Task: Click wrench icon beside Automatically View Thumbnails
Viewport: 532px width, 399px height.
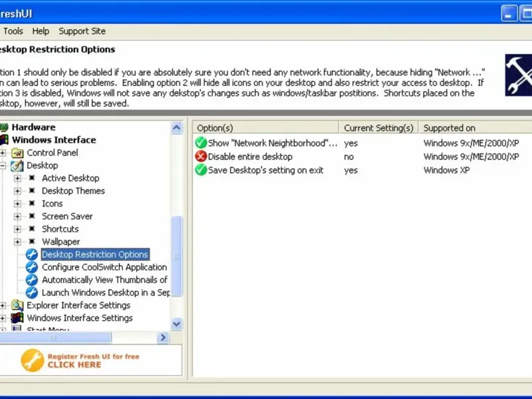Action: coord(32,280)
